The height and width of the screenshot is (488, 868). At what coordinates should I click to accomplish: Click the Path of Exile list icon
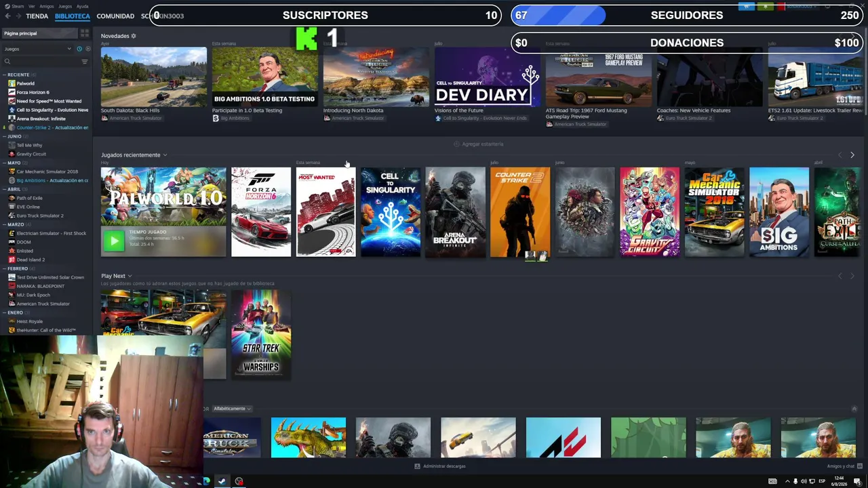coord(12,198)
